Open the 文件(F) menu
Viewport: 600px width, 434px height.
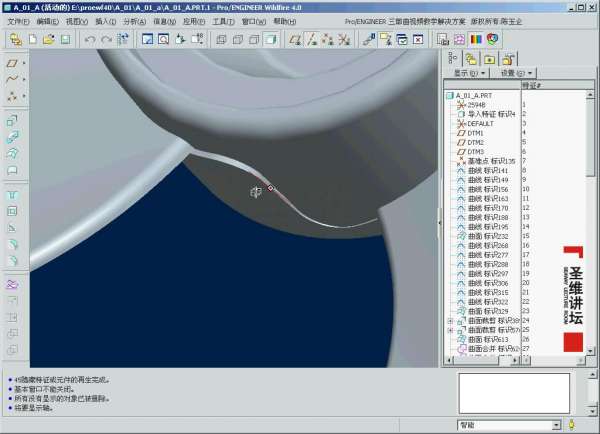coord(18,21)
